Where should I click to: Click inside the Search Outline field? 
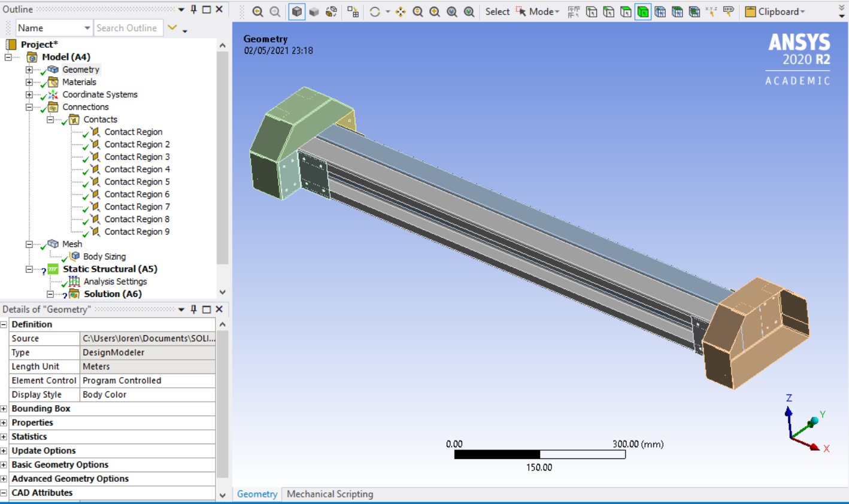coord(128,28)
